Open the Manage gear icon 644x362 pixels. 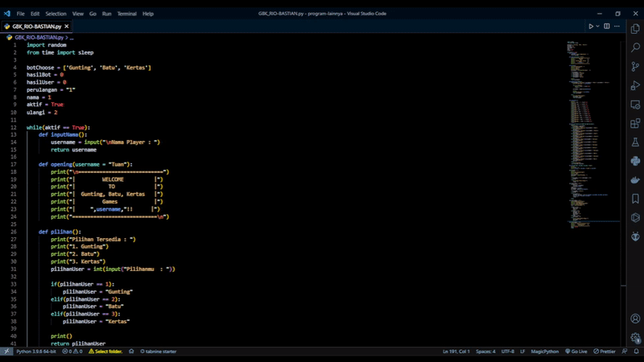tap(635, 338)
